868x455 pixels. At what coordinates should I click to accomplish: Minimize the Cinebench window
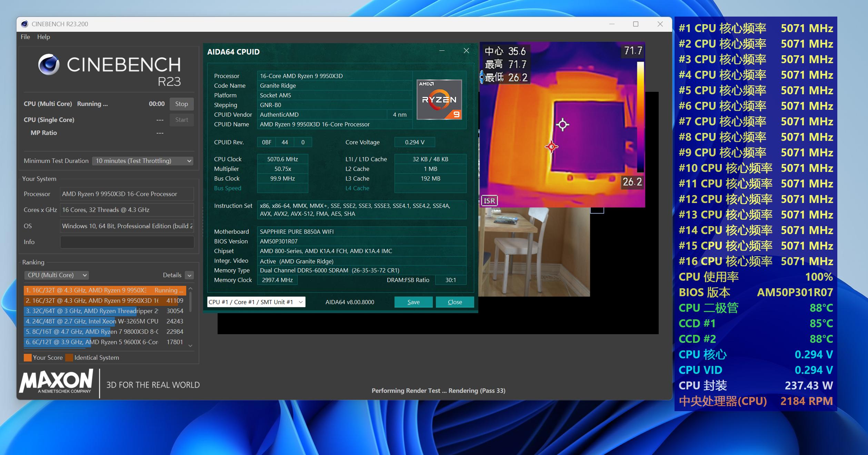point(612,24)
